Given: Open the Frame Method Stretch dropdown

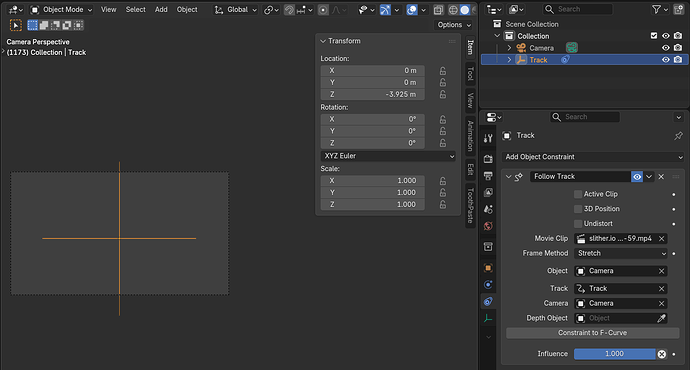Looking at the screenshot, I should pyautogui.click(x=620, y=253).
